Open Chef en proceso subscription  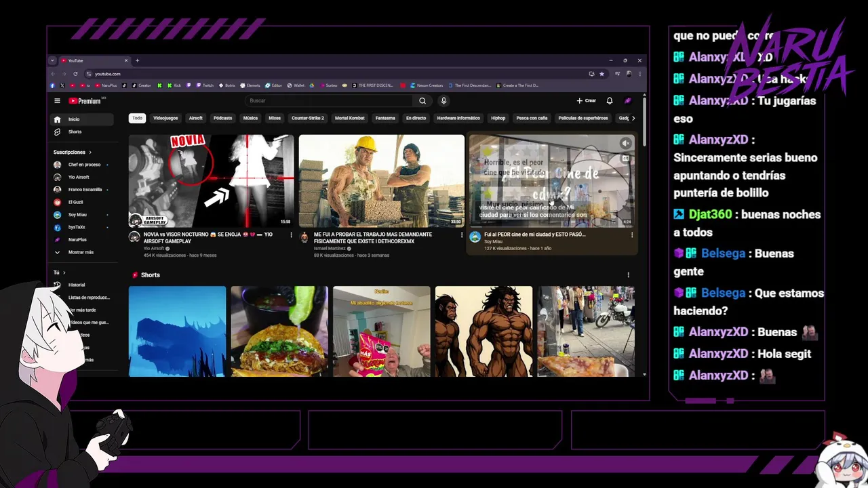(x=82, y=165)
